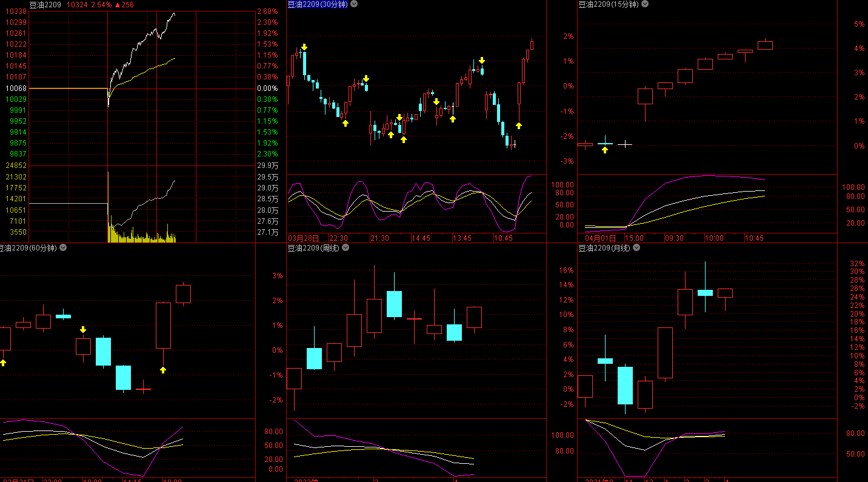
Task: Click volume axis label 7101
Action: tap(18, 221)
